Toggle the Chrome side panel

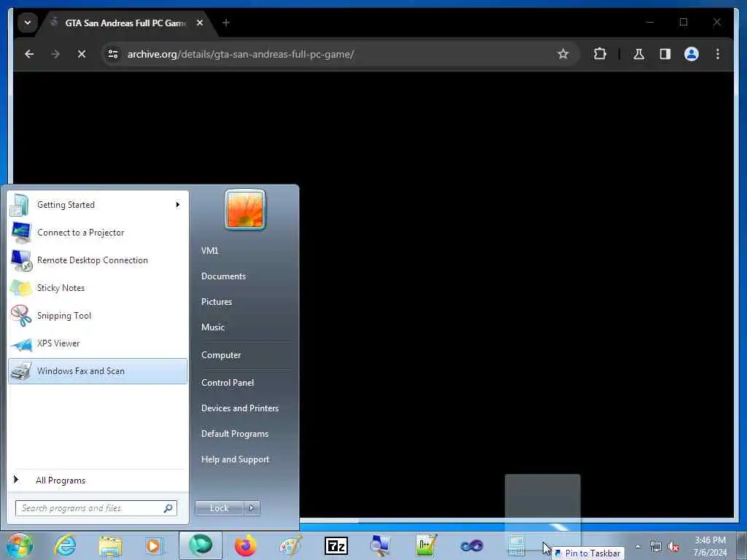point(665,54)
